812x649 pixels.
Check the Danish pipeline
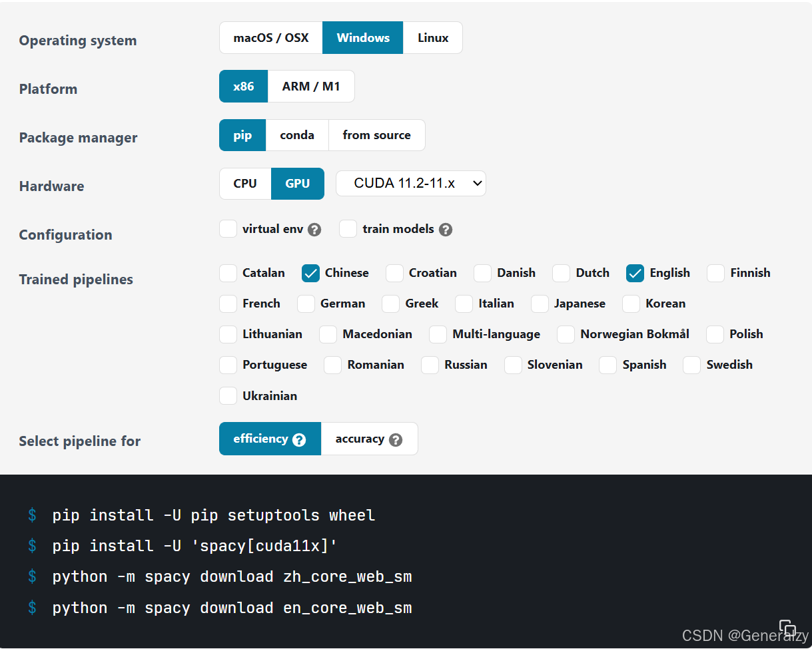click(483, 273)
